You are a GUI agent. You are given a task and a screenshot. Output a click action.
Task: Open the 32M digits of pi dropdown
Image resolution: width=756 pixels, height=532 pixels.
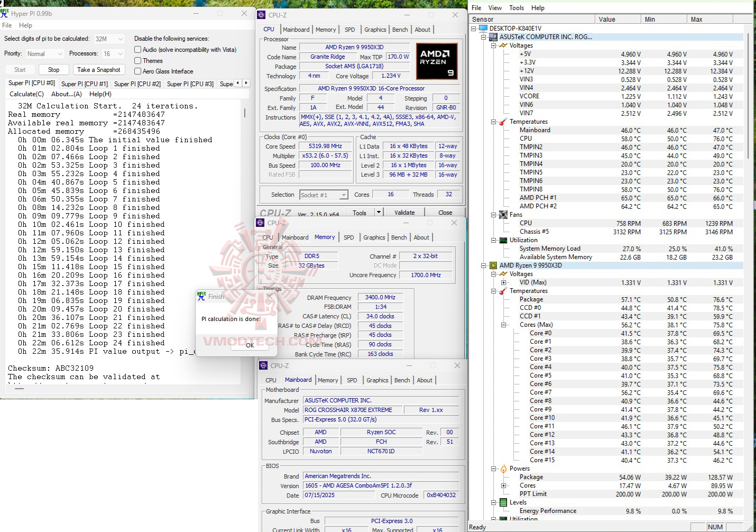119,38
